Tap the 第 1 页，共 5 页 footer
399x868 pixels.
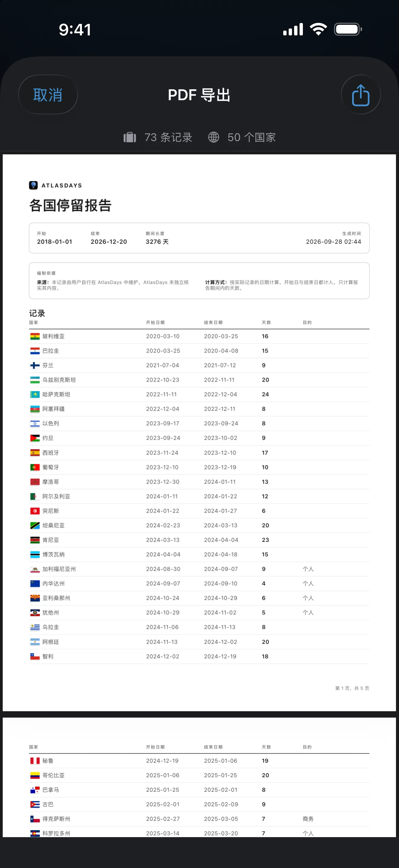pos(352,688)
